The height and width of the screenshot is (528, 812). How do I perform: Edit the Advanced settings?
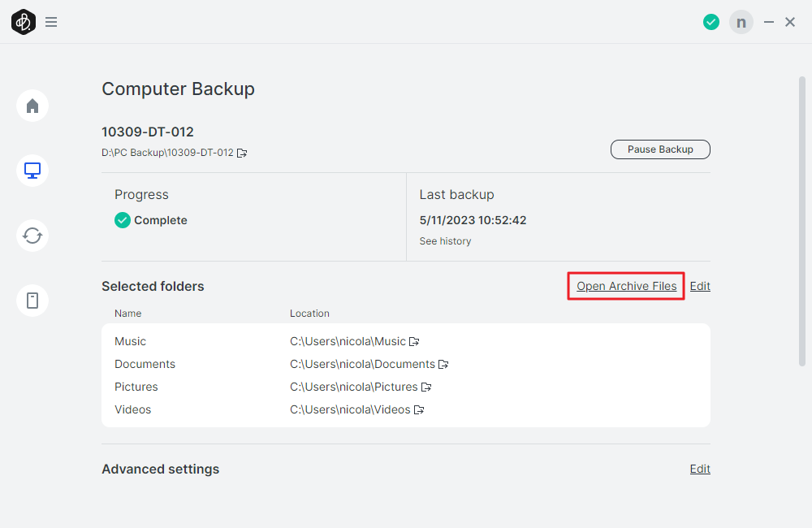click(x=700, y=469)
